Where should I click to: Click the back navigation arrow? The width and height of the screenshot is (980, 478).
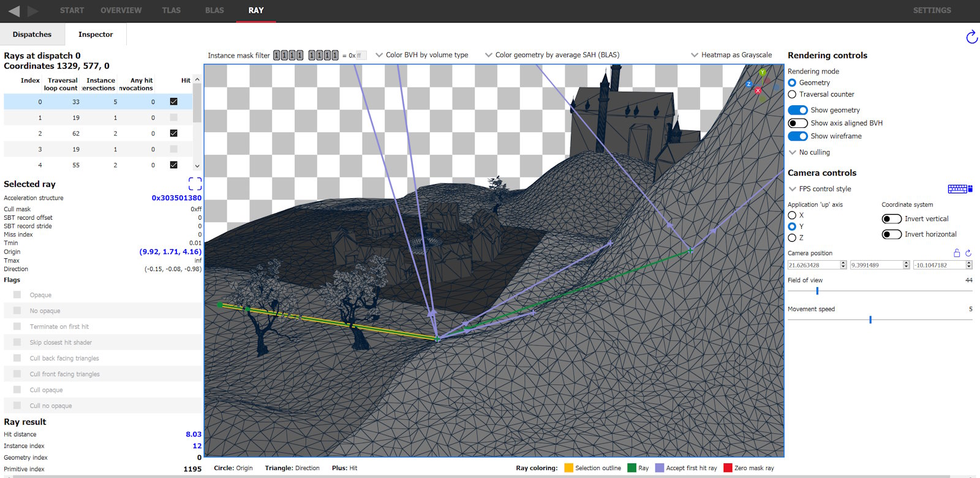coord(14,11)
